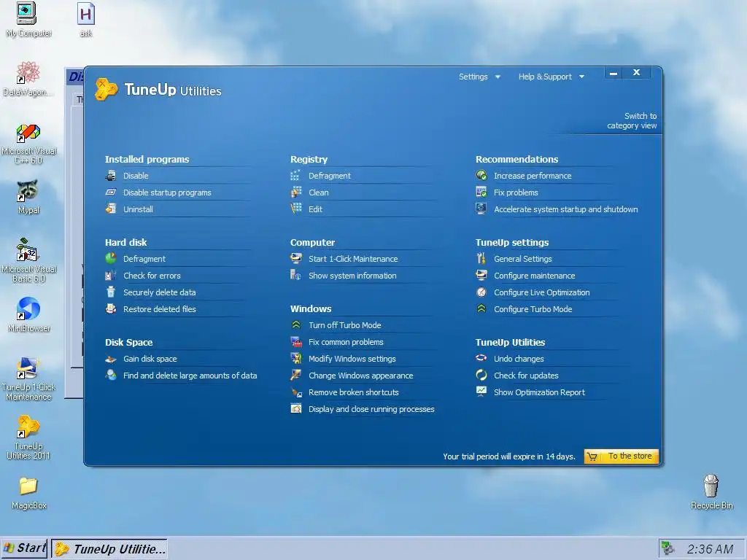Open the Turn off Turbo Mode link
Image resolution: width=747 pixels, height=560 pixels.
345,325
